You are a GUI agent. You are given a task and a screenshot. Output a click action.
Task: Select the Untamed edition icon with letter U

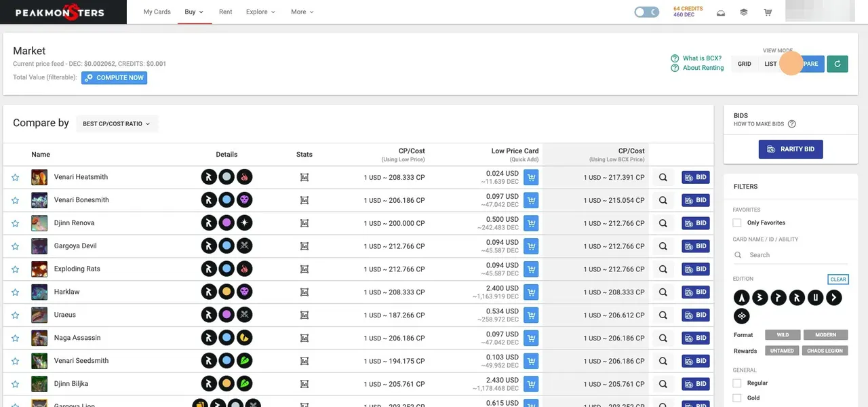tap(815, 297)
